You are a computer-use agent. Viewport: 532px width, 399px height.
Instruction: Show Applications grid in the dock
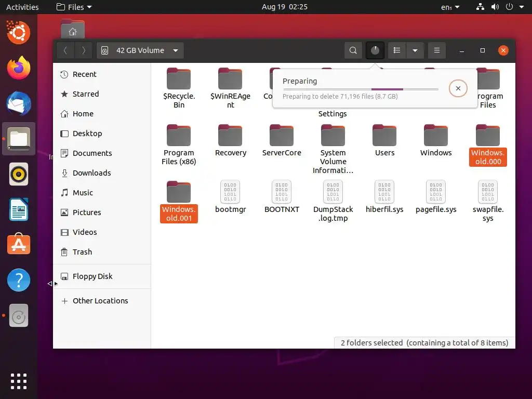coord(19,381)
